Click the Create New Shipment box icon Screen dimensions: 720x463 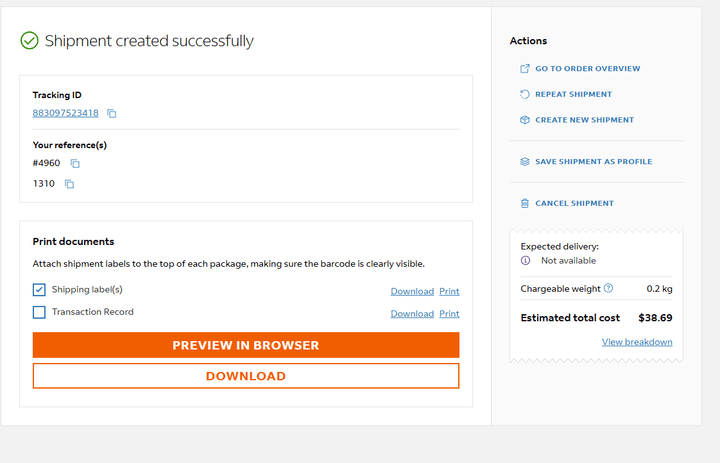(525, 120)
